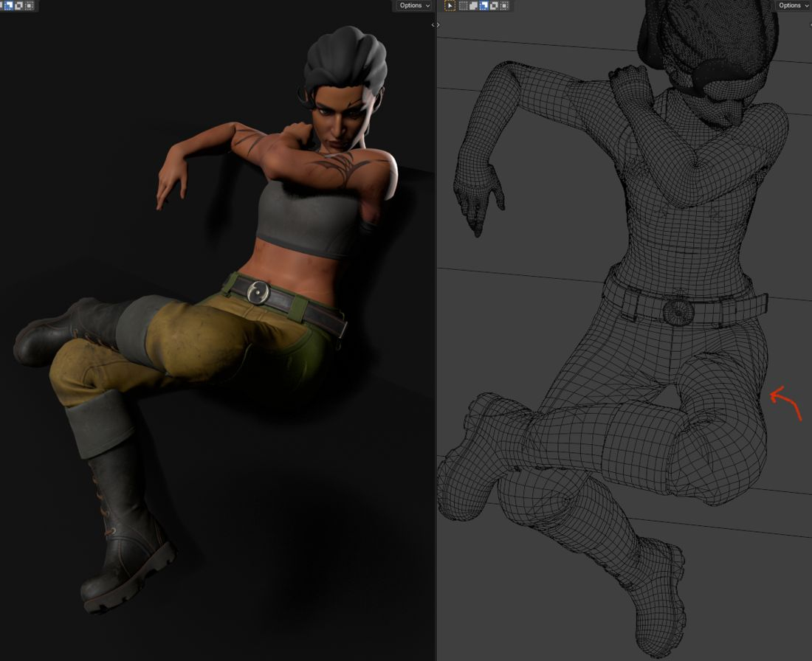This screenshot has width=812, height=661.
Task: Select the Tweak select tool in the wireframe viewport
Action: pyautogui.click(x=450, y=6)
